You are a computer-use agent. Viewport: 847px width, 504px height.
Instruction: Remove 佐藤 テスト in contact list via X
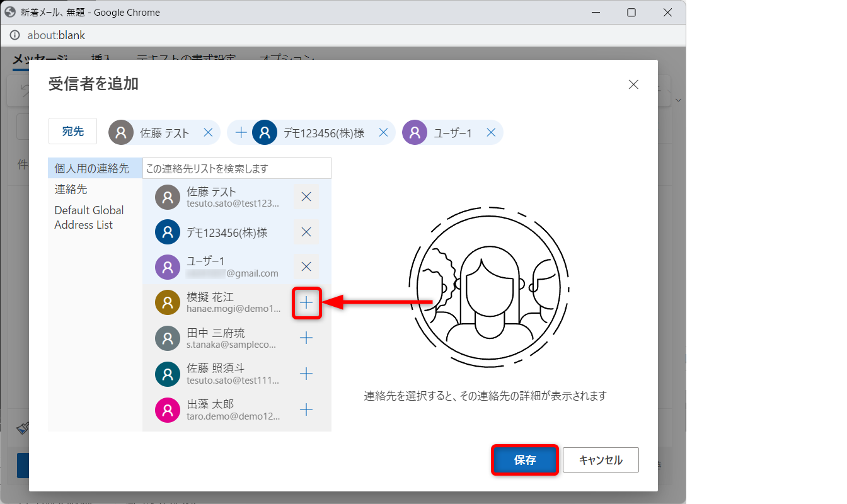click(x=306, y=197)
